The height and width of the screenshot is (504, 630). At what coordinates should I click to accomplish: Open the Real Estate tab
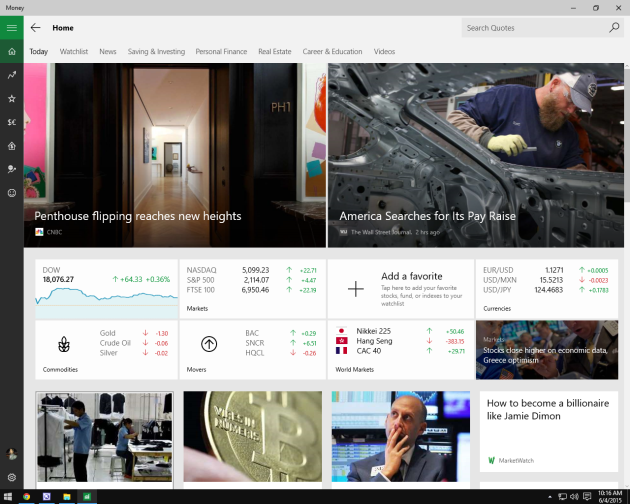[x=275, y=51]
